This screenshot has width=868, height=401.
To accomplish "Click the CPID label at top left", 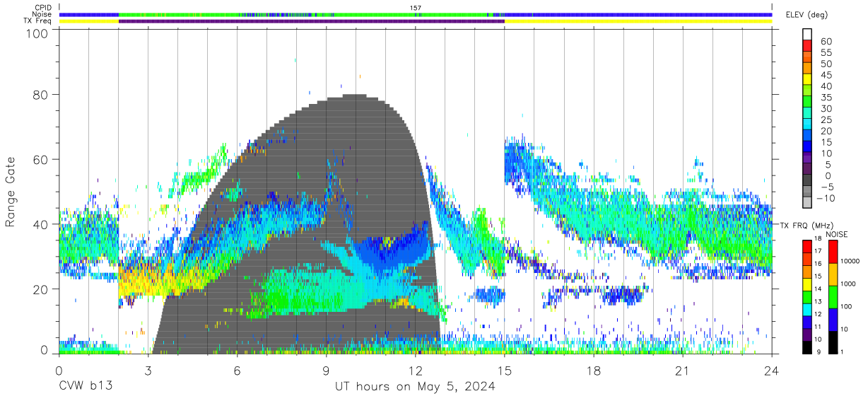I will coord(42,8).
